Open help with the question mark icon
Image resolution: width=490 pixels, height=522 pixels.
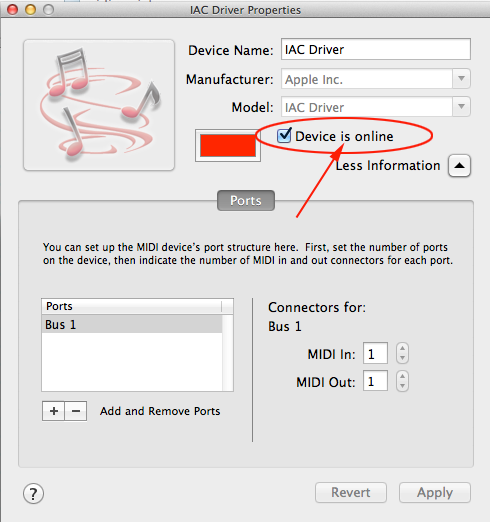pyautogui.click(x=33, y=493)
